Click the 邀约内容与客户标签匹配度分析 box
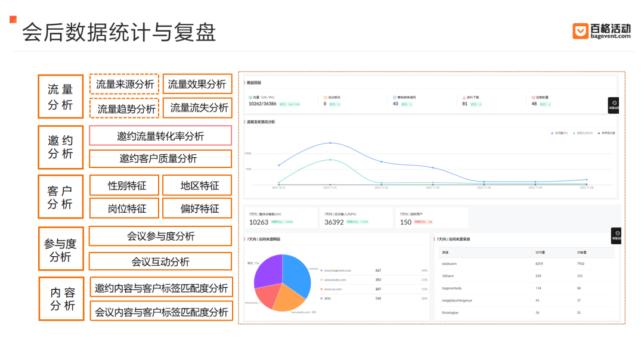The width and height of the screenshot is (644, 361). coord(161,288)
